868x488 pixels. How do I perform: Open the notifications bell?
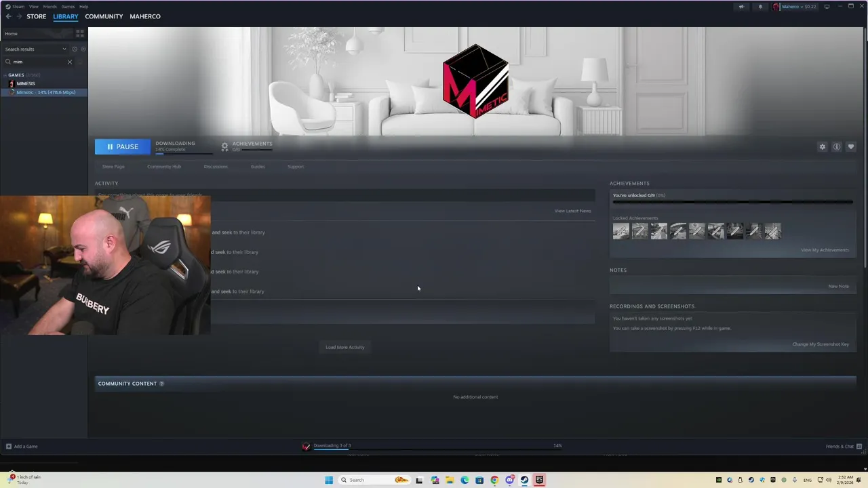(x=760, y=7)
